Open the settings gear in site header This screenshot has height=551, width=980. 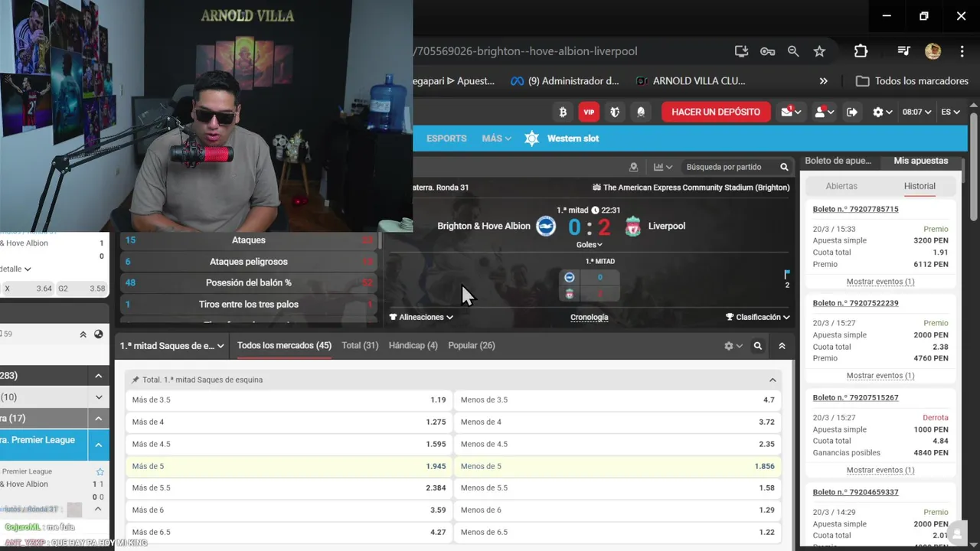coord(882,112)
